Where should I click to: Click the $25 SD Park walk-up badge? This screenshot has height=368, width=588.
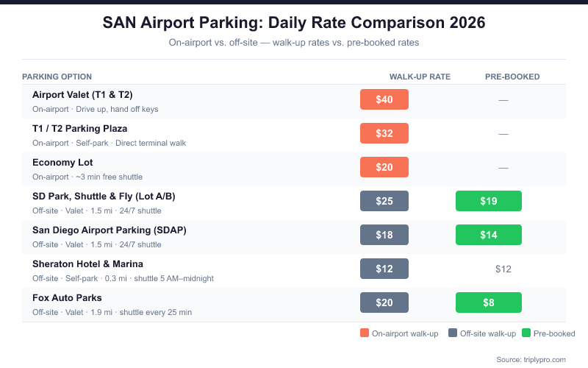pos(384,201)
